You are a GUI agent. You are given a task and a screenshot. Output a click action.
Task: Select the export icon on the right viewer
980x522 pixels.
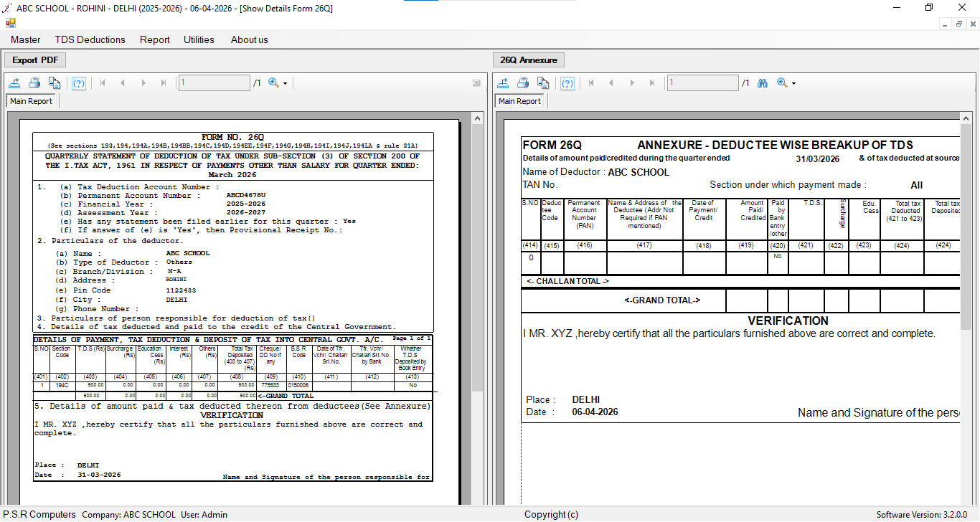(x=503, y=83)
